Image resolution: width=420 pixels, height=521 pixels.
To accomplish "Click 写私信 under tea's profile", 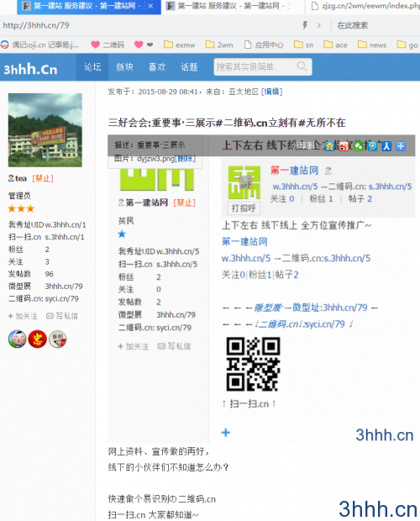I will 62,316.
